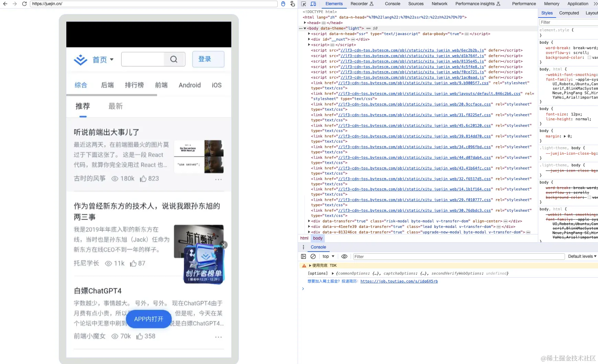598x364 pixels.
Task: Click the 登录 login button
Action: [208, 59]
